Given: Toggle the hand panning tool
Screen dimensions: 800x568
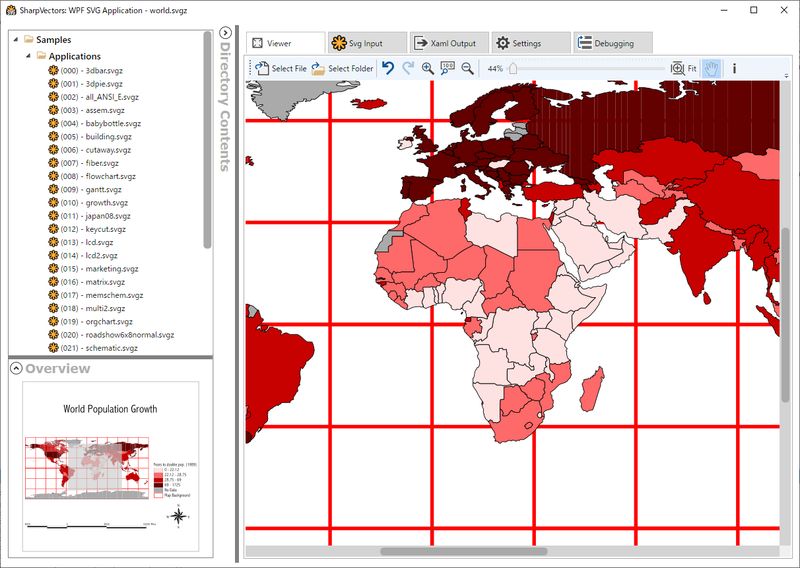Looking at the screenshot, I should pos(711,68).
